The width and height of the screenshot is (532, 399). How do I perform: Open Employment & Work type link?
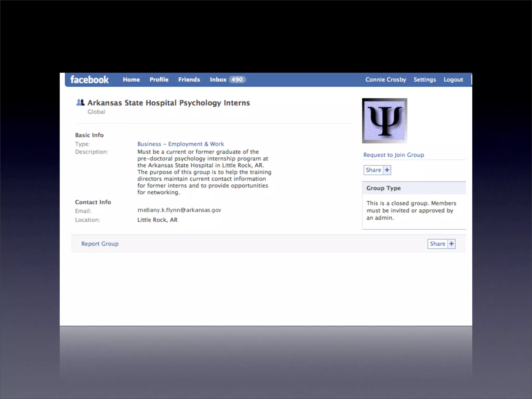(x=196, y=144)
